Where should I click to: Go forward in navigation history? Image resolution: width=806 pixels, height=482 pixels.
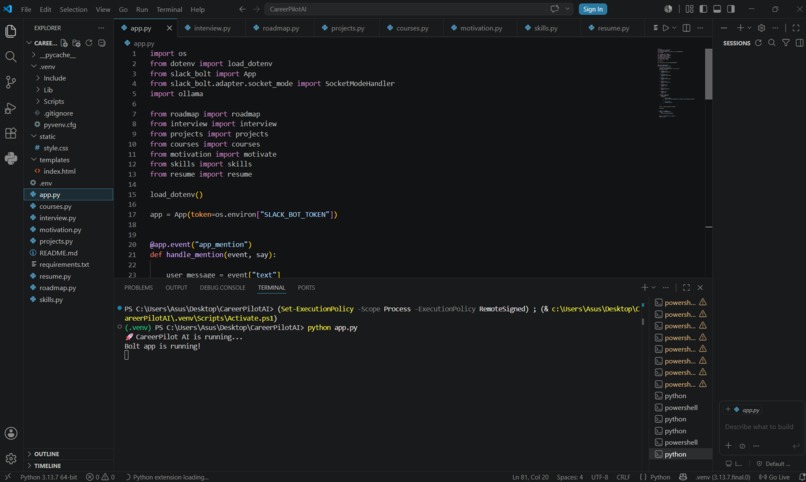[x=256, y=9]
